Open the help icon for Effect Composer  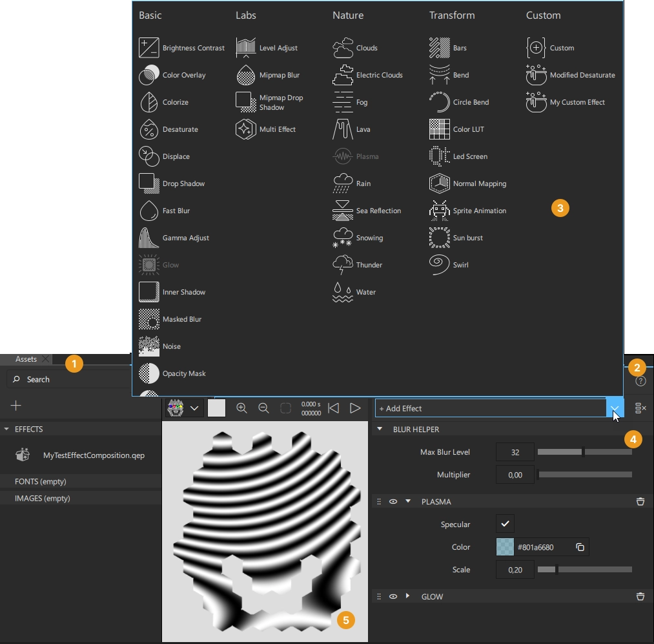640,380
